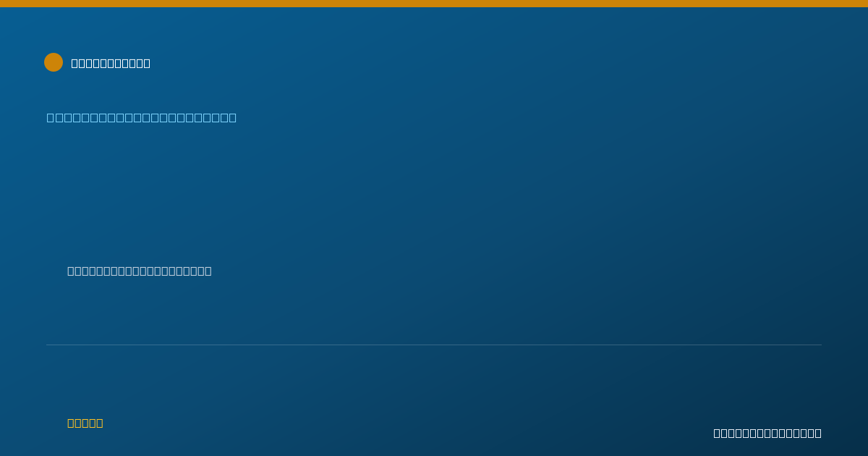Click the thin horizontal divider line

[x=434, y=345]
